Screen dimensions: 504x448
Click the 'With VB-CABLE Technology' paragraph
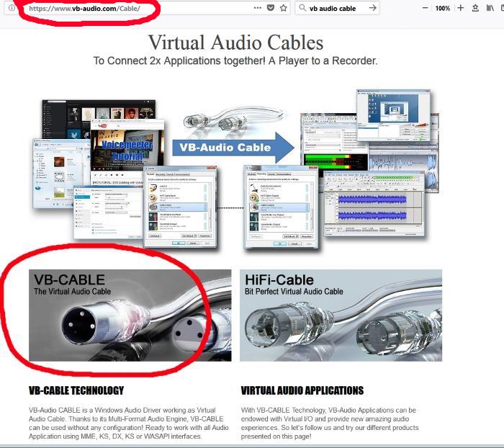point(330,424)
